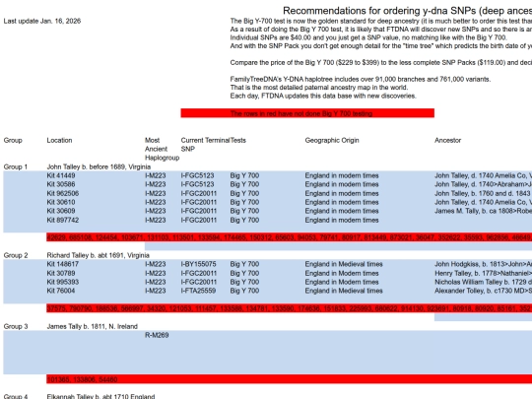This screenshot has height=399, width=532.
Task: Click the red row starting with 37575
Action: click(289, 308)
